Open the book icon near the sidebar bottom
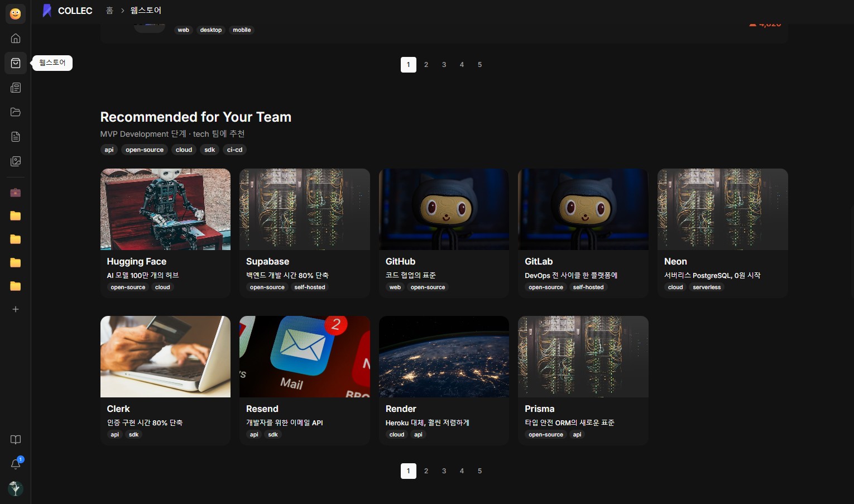The width and height of the screenshot is (854, 504). (x=16, y=440)
